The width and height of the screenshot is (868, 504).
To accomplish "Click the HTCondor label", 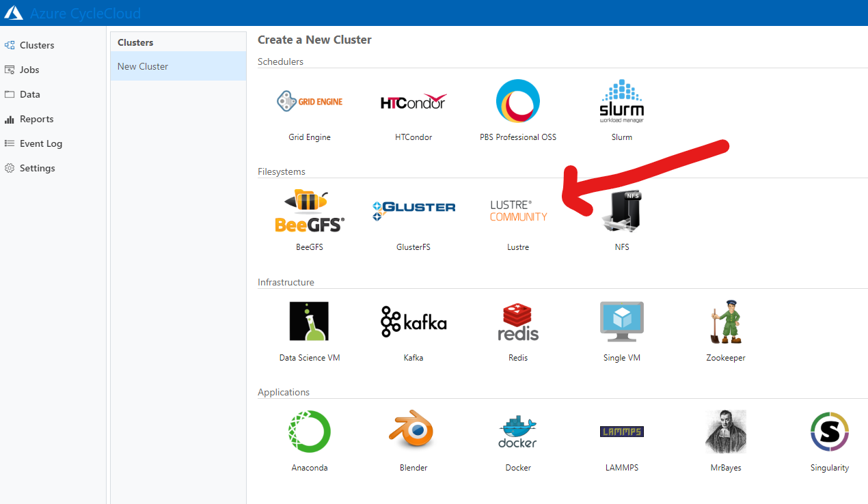I will pyautogui.click(x=413, y=137).
